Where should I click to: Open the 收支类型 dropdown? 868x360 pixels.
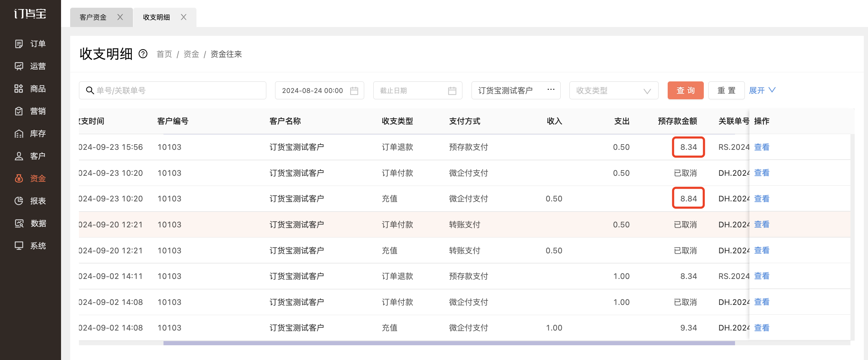(614, 91)
